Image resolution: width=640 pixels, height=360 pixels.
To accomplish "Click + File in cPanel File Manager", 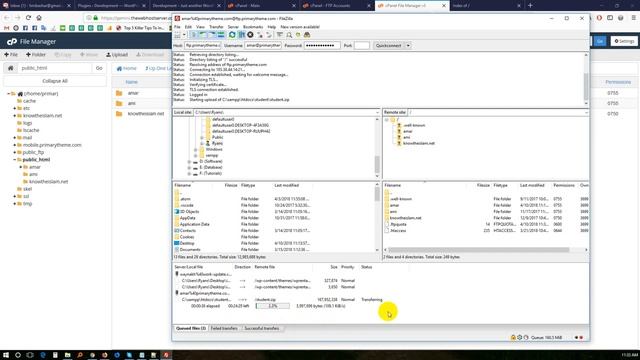I will [x=11, y=55].
